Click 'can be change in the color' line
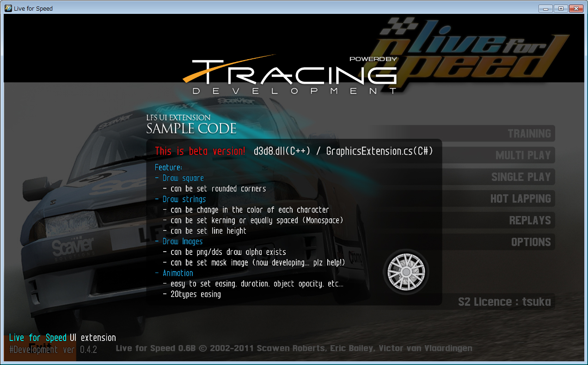Image resolution: width=588 pixels, height=365 pixels. (246, 210)
